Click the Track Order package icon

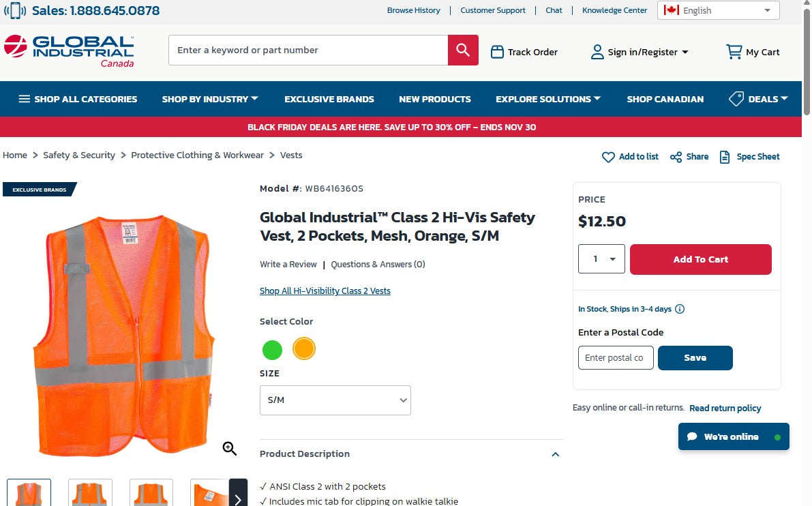click(x=497, y=51)
